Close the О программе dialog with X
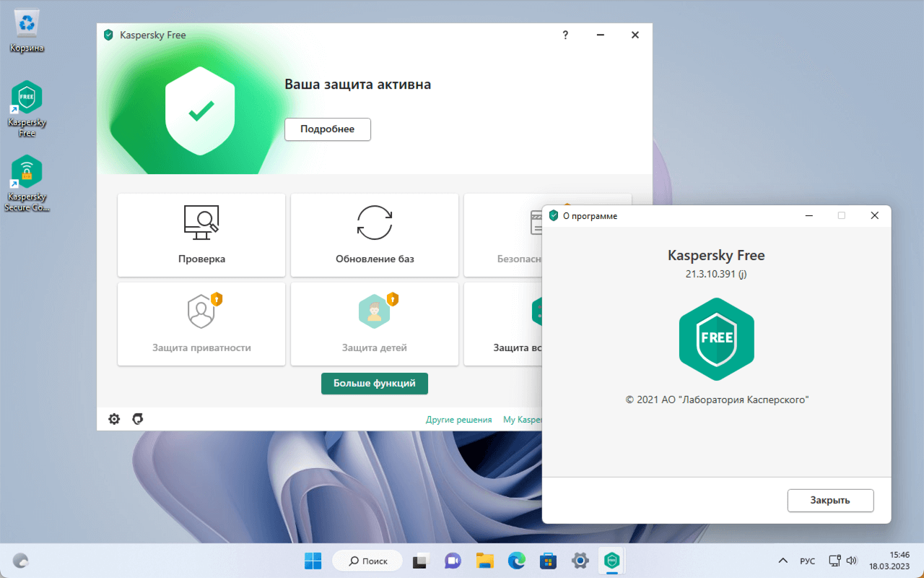This screenshot has width=924, height=578. [x=874, y=215]
